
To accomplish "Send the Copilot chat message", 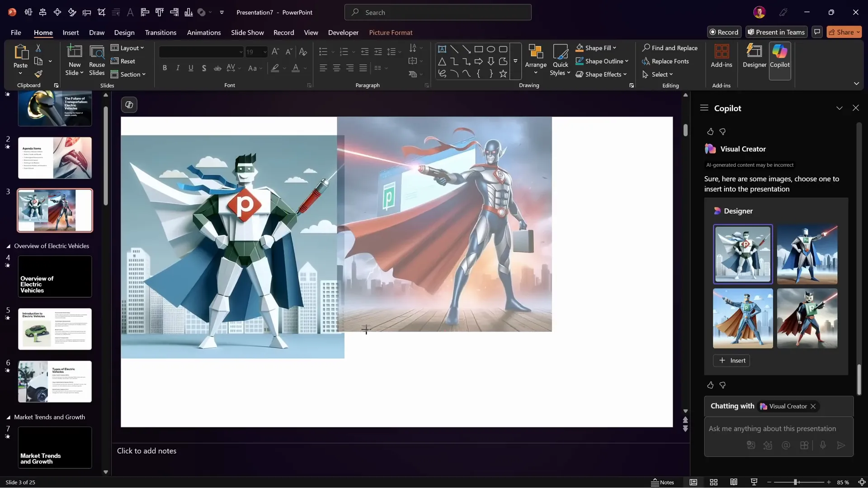I will [841, 445].
